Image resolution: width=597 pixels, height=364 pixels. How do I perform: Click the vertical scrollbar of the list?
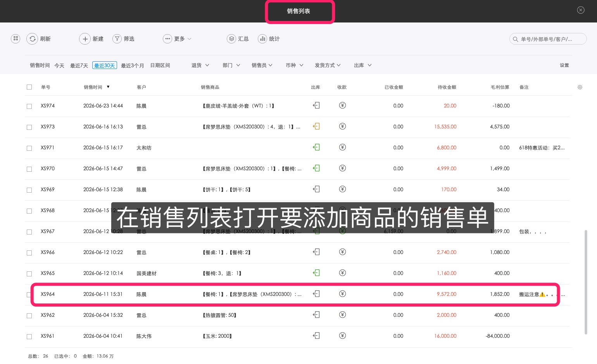pyautogui.click(x=586, y=282)
